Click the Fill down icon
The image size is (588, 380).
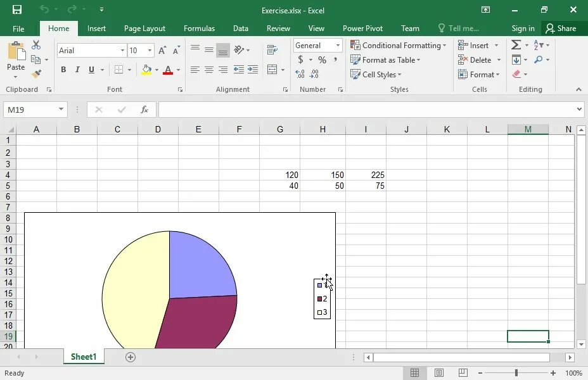516,60
